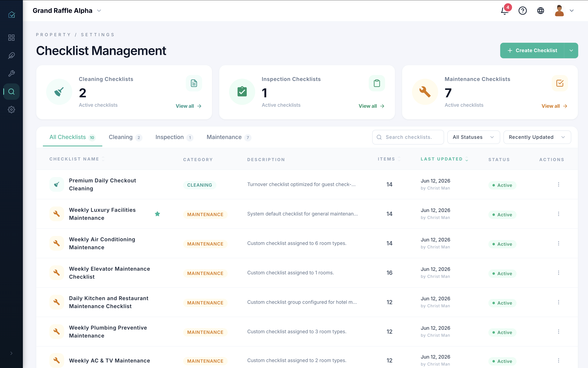Open the dashboard grid icon in sidebar
Image resolution: width=588 pixels, height=368 pixels.
point(11,37)
